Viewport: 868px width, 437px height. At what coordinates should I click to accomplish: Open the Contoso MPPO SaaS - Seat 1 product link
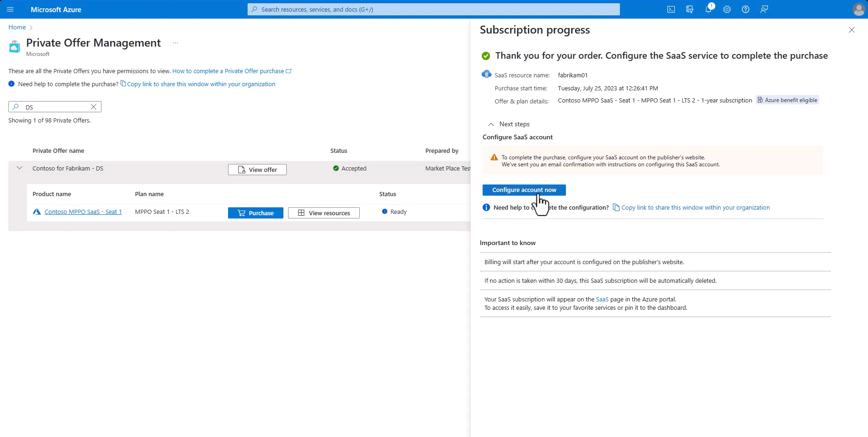(x=83, y=212)
